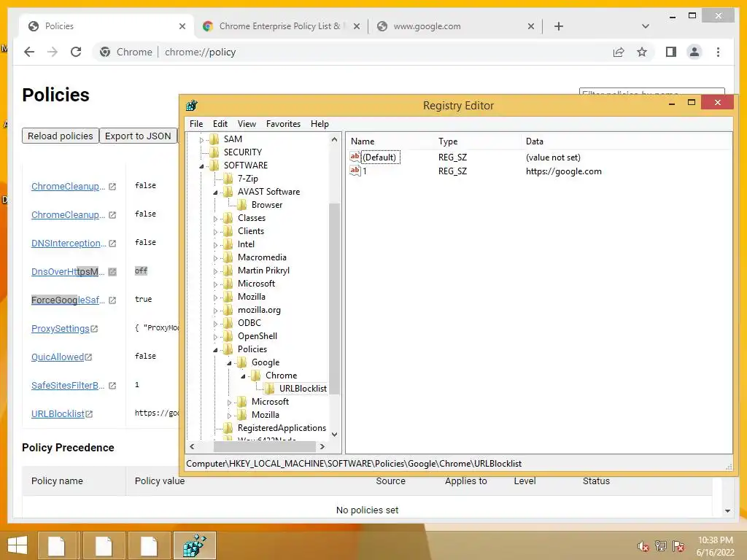Select the Macromedia registry key

[262, 257]
